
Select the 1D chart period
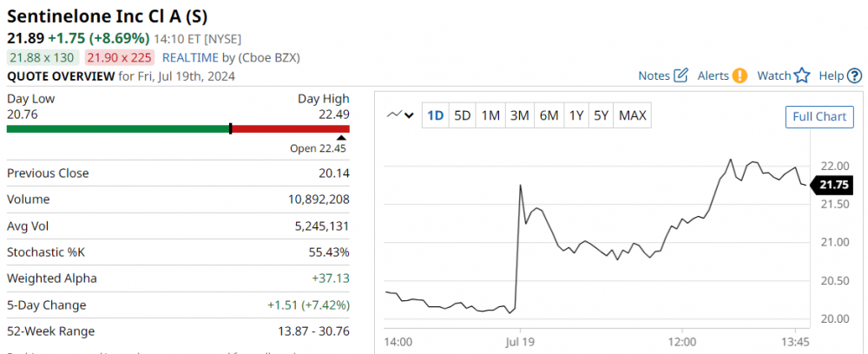pyautogui.click(x=436, y=115)
